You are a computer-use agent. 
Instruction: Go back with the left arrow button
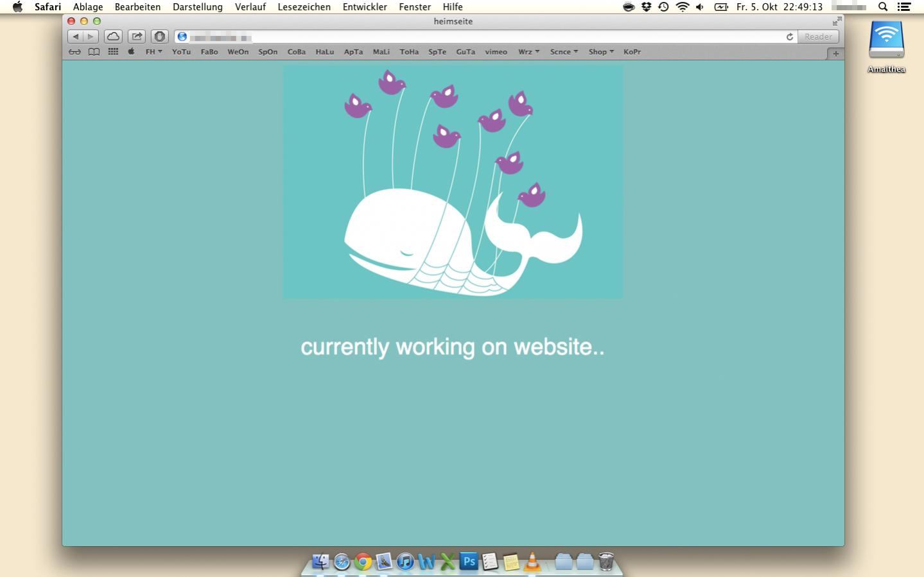click(76, 37)
